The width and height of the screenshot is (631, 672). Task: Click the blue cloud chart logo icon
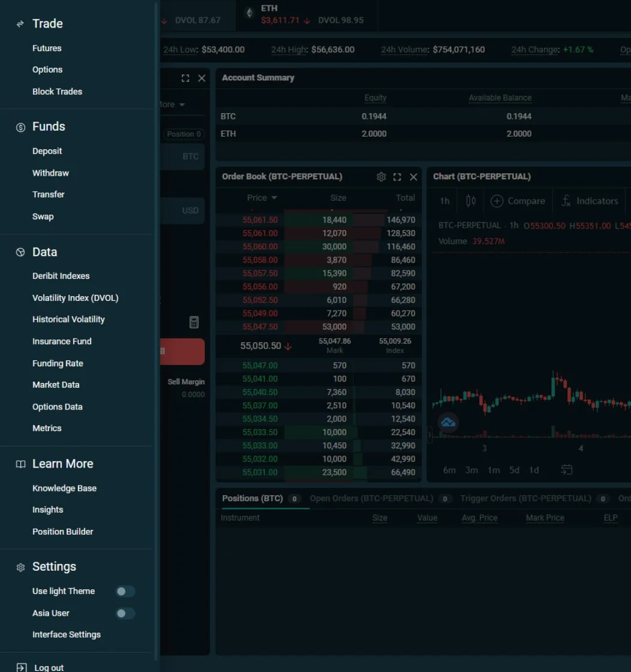448,423
